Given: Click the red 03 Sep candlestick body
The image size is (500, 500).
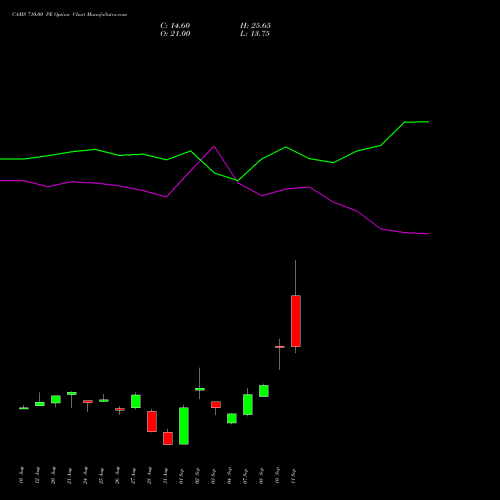Looking at the screenshot, I should (216, 405).
